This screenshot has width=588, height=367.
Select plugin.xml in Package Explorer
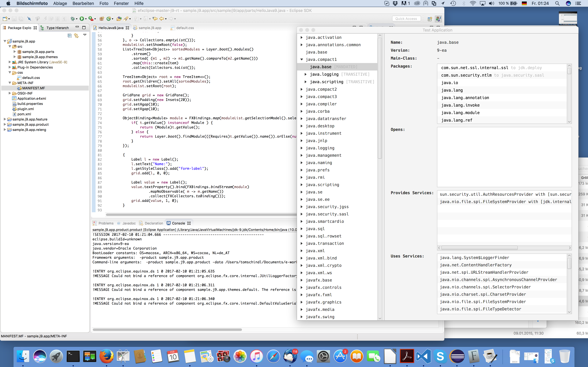(x=26, y=109)
